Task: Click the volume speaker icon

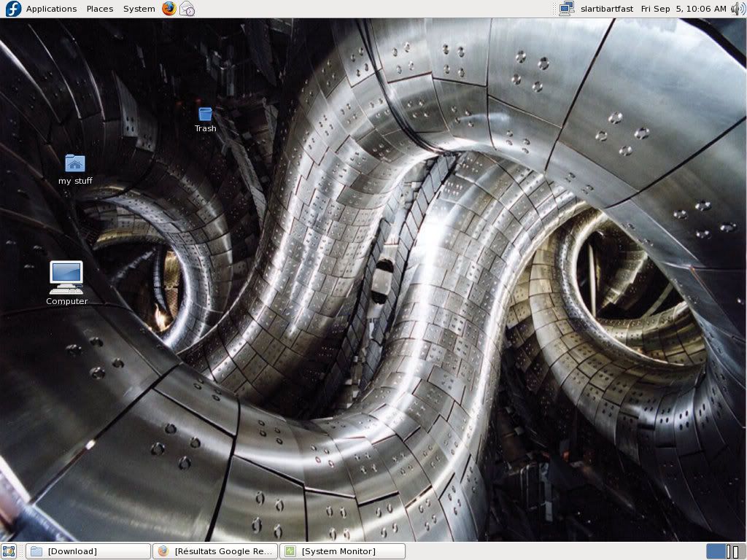Action: 738,9
